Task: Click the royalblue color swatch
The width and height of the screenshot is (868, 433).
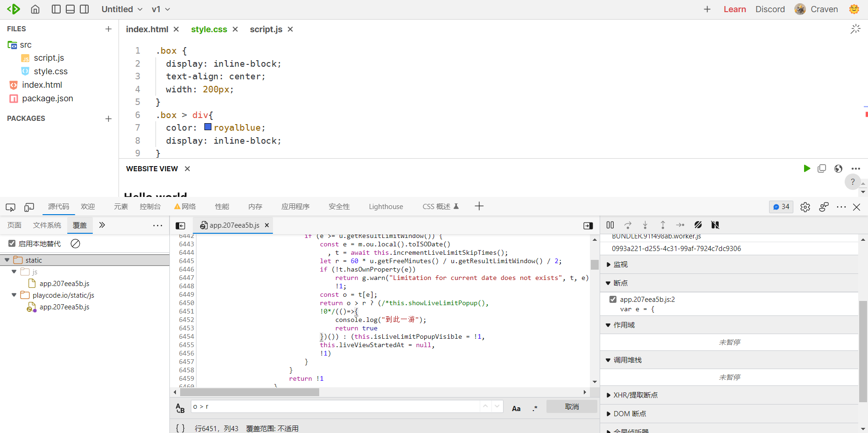Action: click(208, 127)
